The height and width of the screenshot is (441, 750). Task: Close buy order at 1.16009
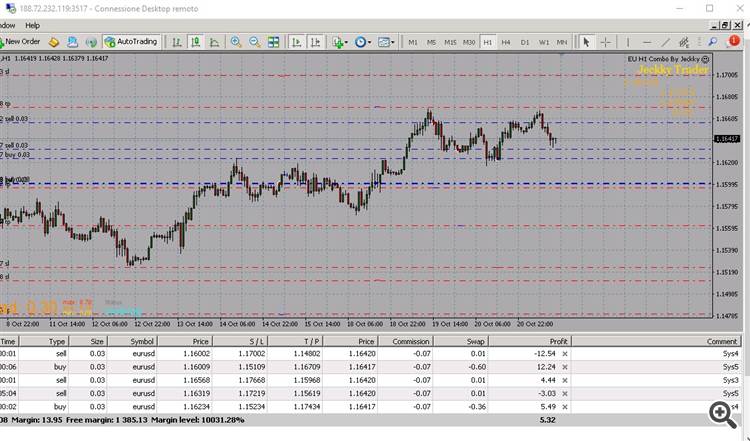click(x=565, y=367)
